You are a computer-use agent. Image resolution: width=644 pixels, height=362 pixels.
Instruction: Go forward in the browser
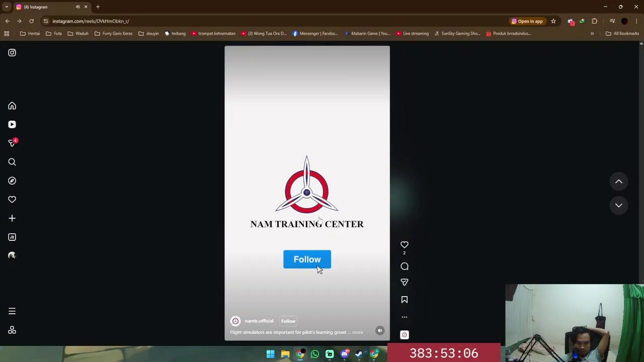(19, 21)
